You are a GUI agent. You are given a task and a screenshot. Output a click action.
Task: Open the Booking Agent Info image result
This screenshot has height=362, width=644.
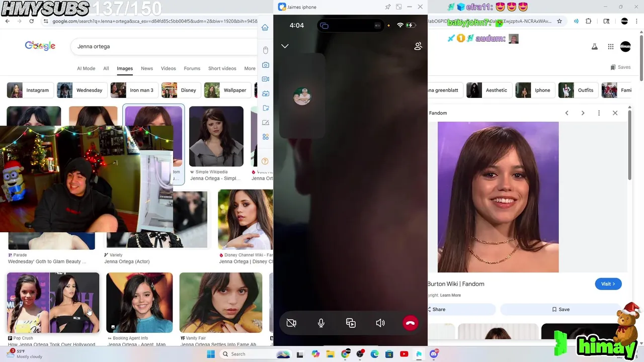[x=139, y=303]
